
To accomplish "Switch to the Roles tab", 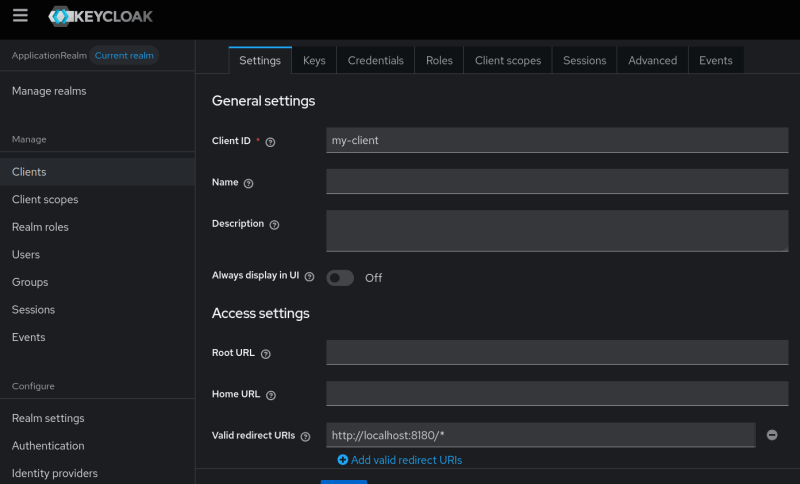I will coord(439,60).
